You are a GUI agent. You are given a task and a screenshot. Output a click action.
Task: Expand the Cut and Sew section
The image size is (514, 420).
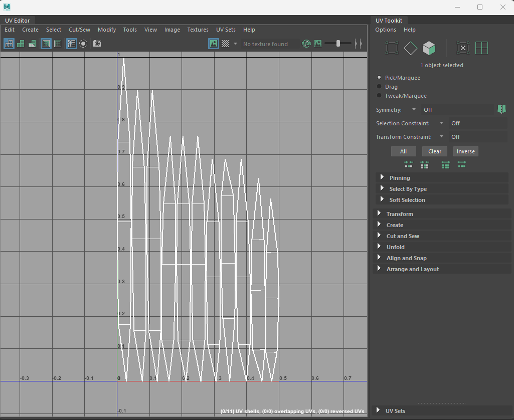coord(402,236)
